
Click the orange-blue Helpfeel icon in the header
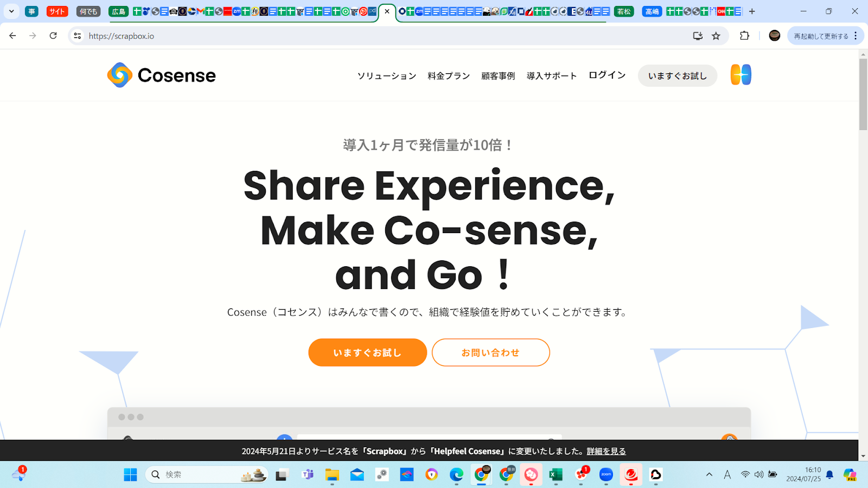pyautogui.click(x=741, y=75)
